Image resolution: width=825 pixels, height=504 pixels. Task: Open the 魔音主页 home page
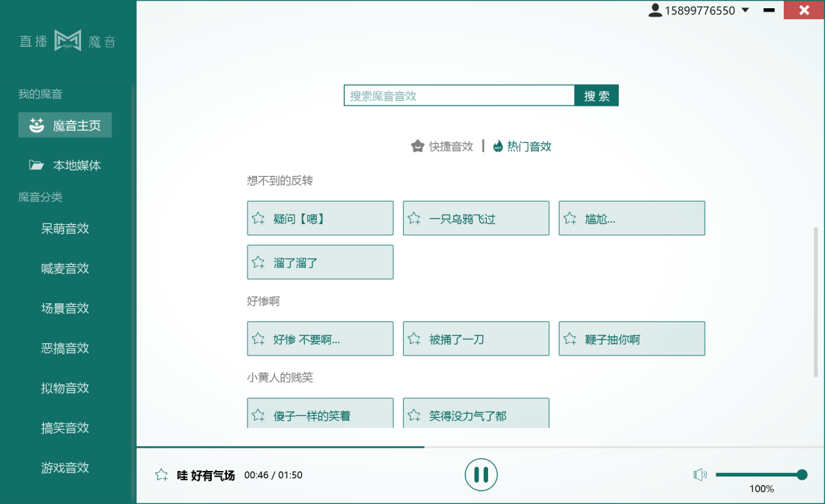pyautogui.click(x=65, y=124)
